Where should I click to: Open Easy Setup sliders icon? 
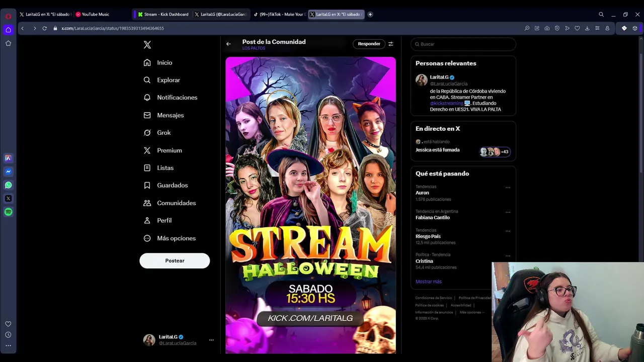tap(597, 28)
